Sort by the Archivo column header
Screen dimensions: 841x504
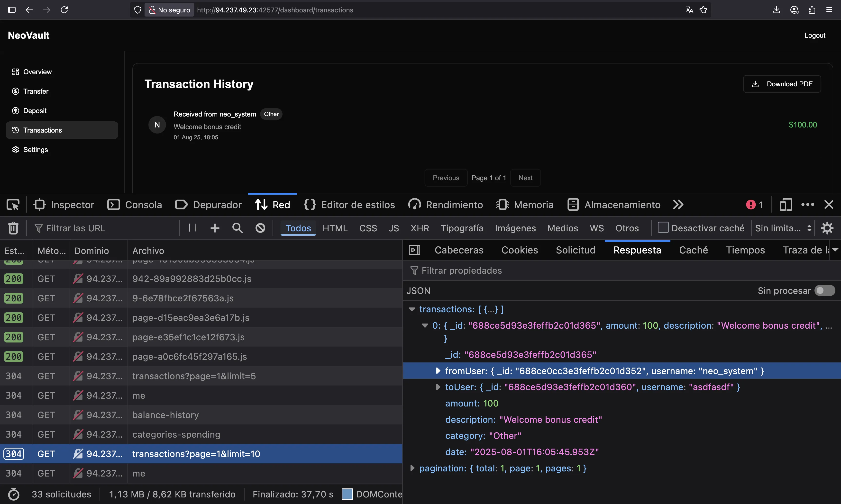265,250
